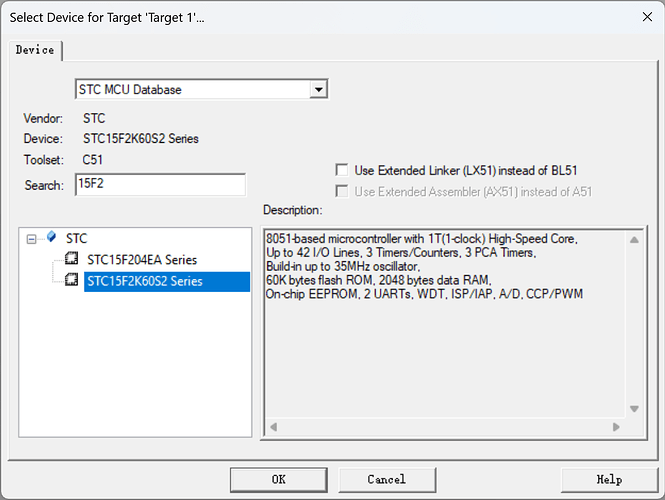Select STC15F2K60S2 Series in the tree
Image resolution: width=665 pixels, height=500 pixels.
167,281
